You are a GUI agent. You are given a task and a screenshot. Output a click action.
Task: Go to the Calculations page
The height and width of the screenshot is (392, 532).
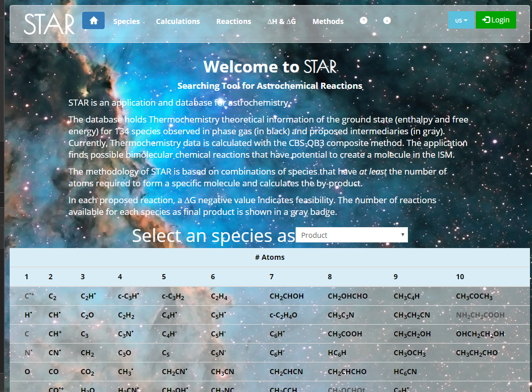click(178, 21)
